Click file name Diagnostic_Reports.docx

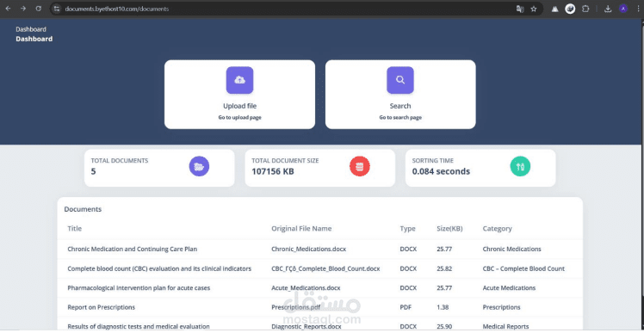tap(307, 327)
